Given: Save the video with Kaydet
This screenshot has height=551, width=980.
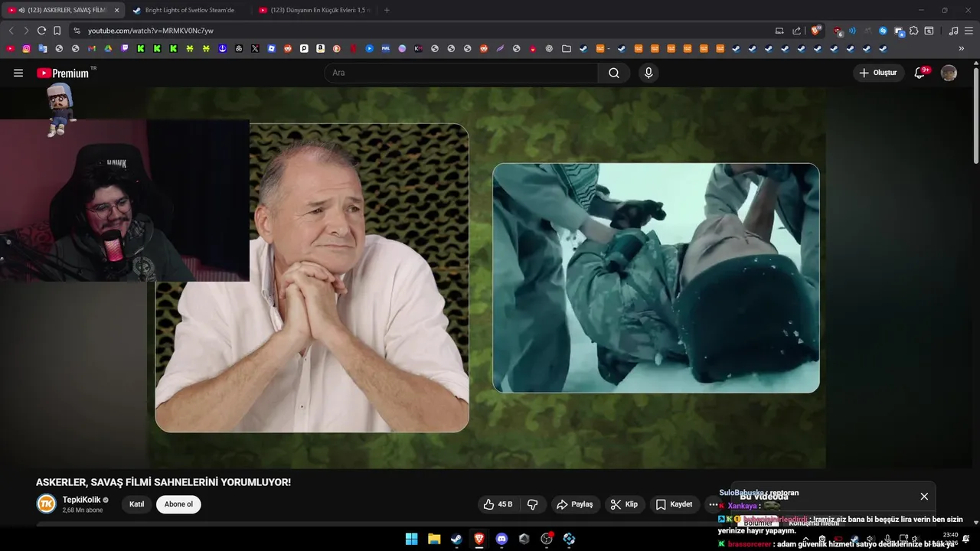Looking at the screenshot, I should 674,504.
